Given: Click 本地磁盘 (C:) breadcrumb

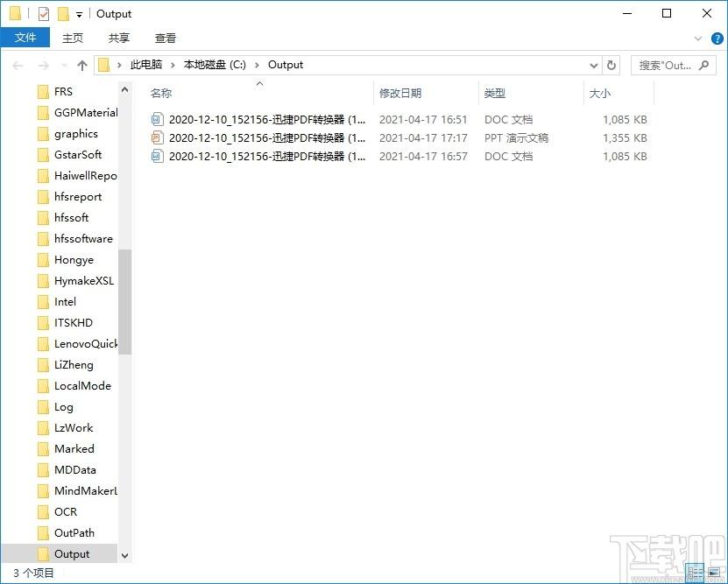Looking at the screenshot, I should (215, 65).
